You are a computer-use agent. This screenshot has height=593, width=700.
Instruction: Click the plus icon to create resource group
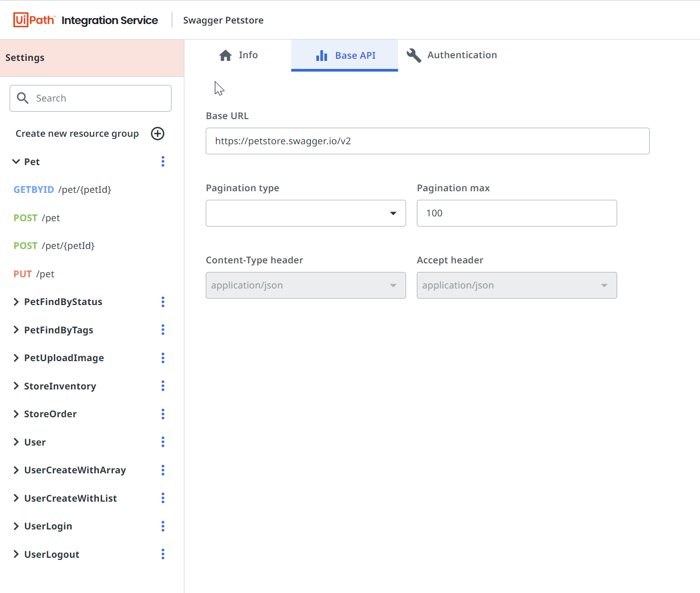158,134
